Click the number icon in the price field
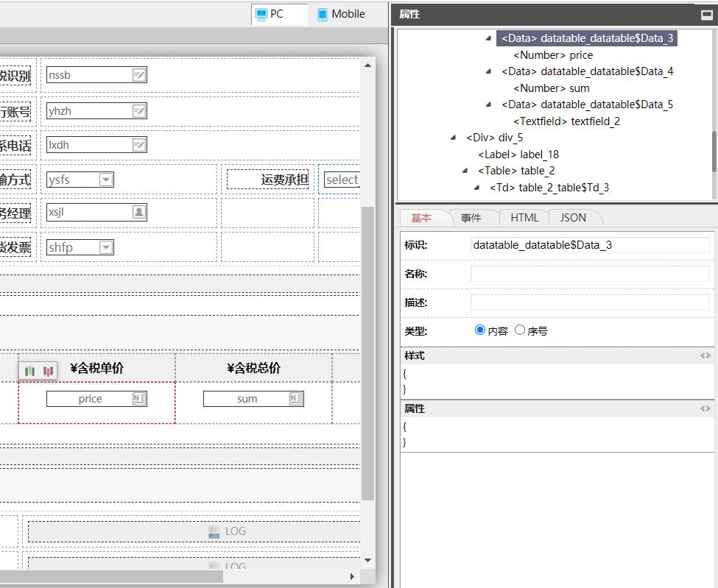 [x=139, y=399]
